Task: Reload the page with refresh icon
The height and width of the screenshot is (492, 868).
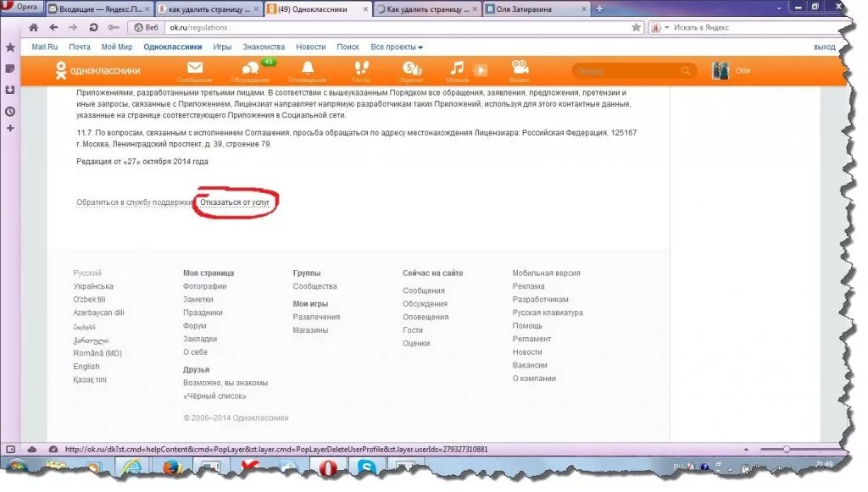Action: point(93,27)
